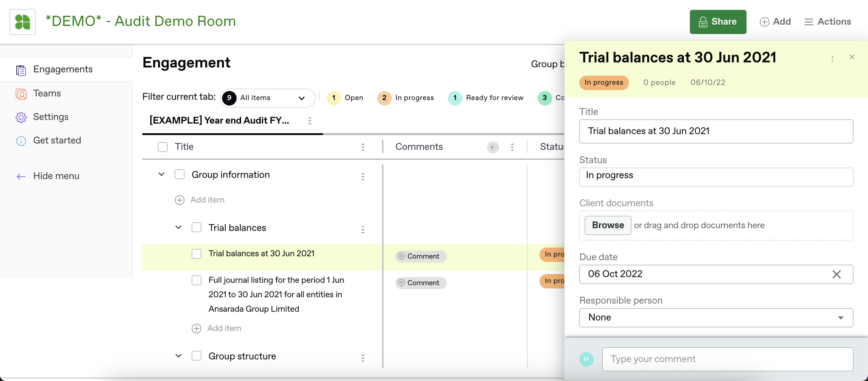Screen dimensions: 868x381
Task: Open the All items filter dropdown
Action: click(268, 98)
